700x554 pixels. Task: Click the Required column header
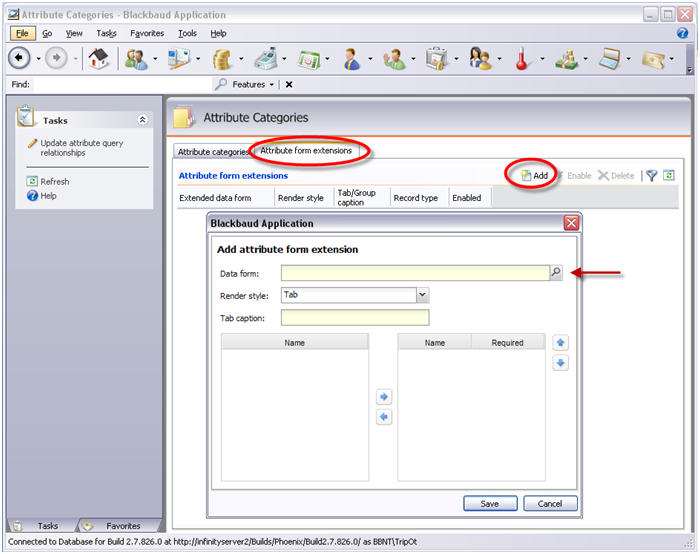click(508, 342)
